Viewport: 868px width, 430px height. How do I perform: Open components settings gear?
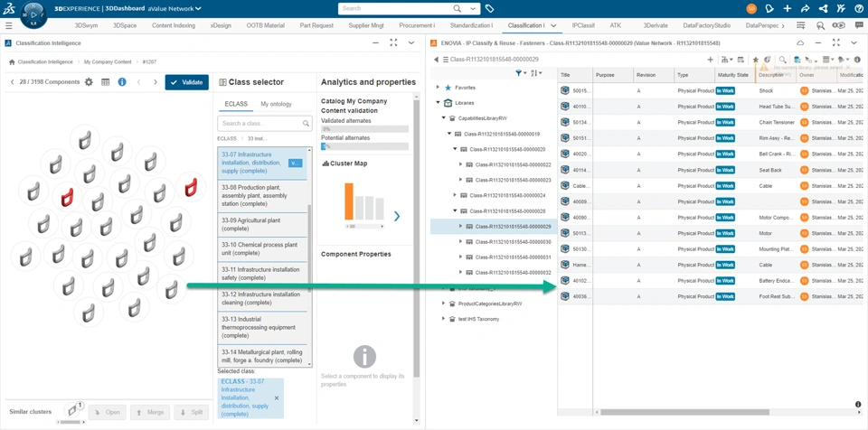pyautogui.click(x=89, y=82)
